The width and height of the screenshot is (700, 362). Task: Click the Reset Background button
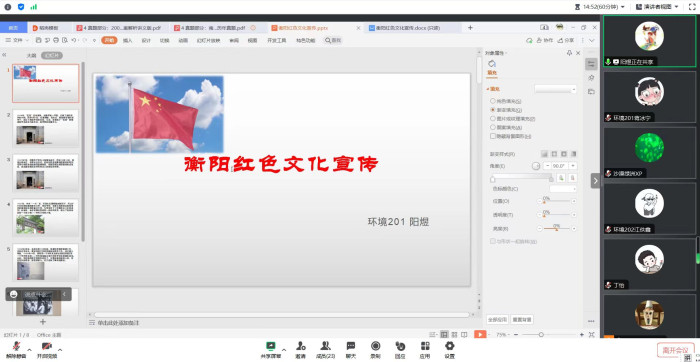click(x=522, y=320)
